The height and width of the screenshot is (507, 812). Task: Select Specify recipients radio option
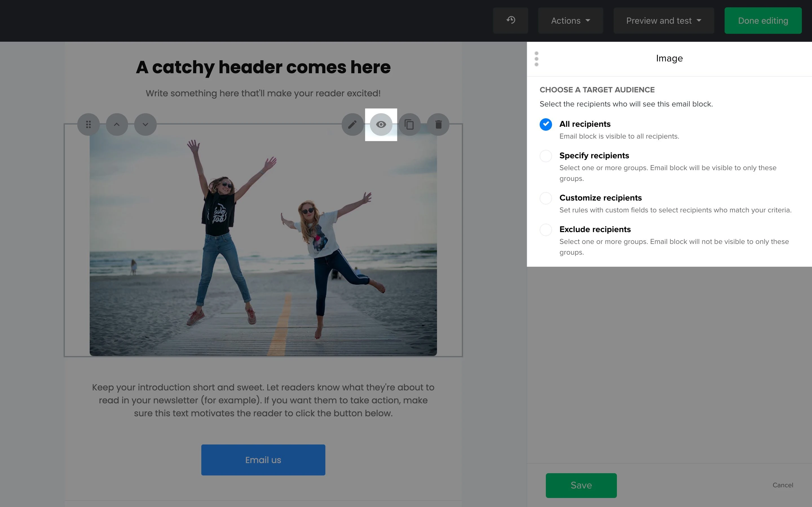[x=546, y=156]
